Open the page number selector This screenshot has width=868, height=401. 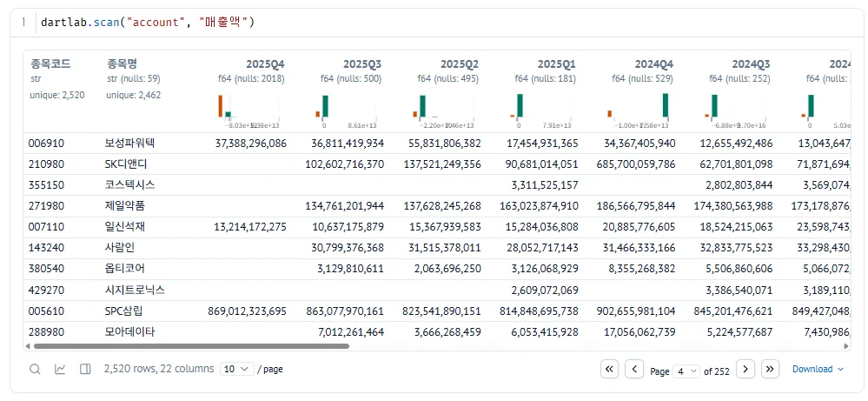point(686,371)
